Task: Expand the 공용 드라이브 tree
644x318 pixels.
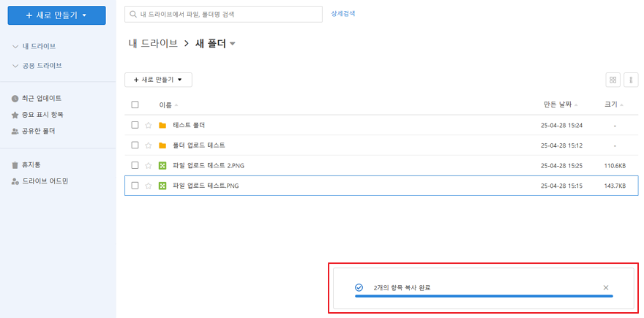Action: point(15,66)
